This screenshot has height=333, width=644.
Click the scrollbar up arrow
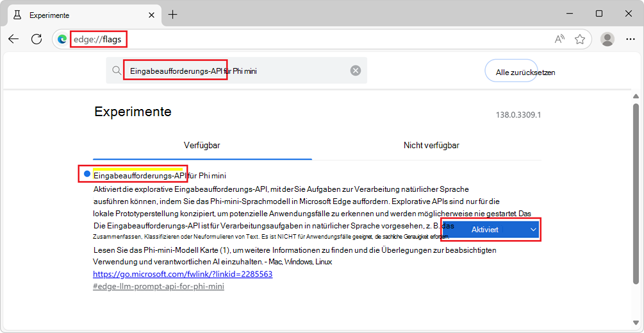coord(636,96)
